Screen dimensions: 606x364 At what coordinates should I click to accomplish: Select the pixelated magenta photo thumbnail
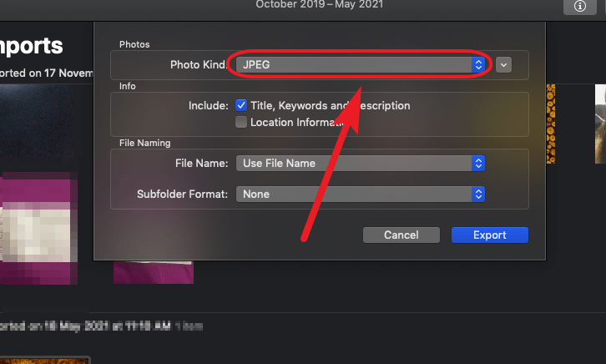[38, 228]
